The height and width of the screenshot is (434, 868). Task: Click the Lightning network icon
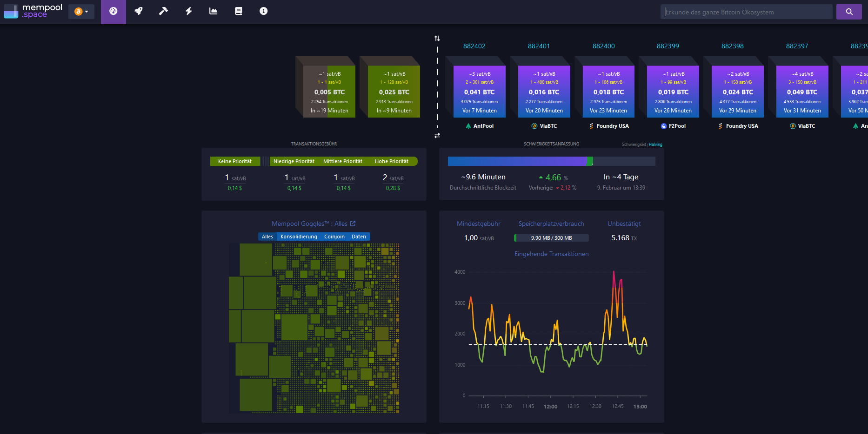point(188,11)
